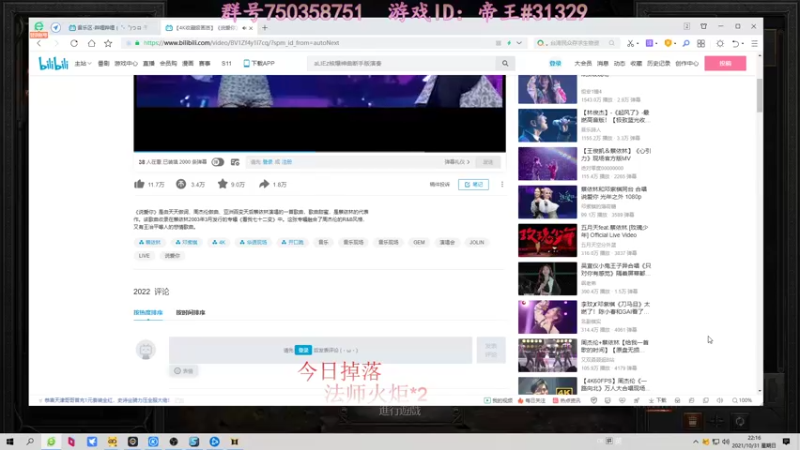Go to browser home page icon
Screen dimensions: 800x450
(x=91, y=43)
